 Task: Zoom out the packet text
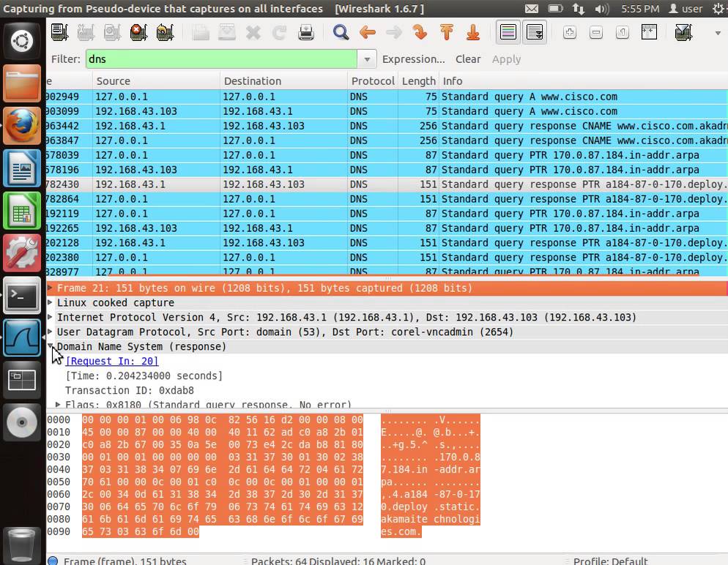(x=596, y=32)
